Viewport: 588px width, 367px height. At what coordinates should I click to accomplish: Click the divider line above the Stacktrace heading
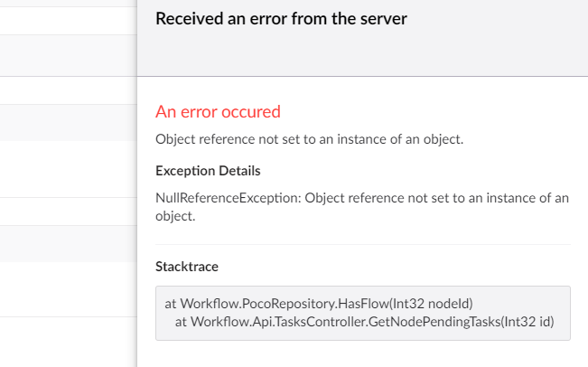coord(363,245)
